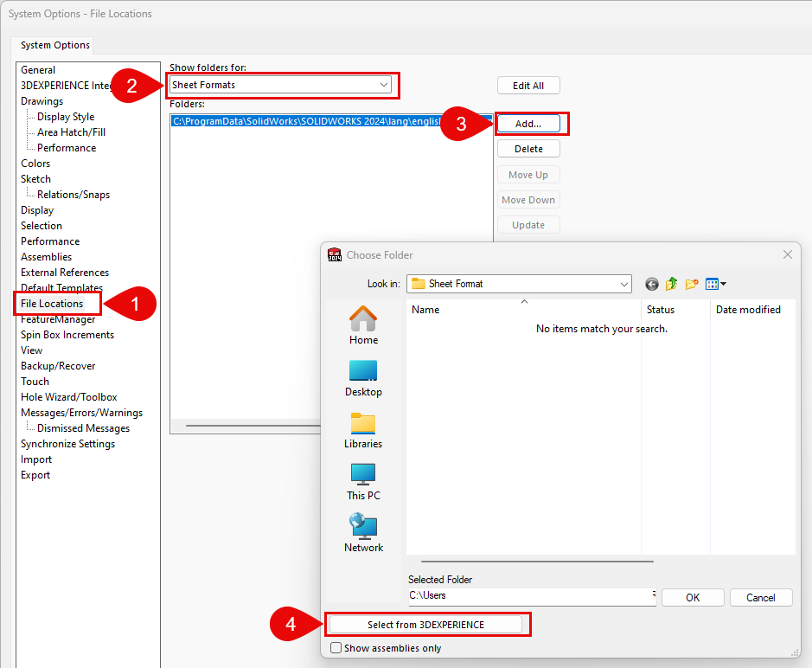Screen dimensions: 812x668
Task: Click OK in Choose Folder dialog
Action: pyautogui.click(x=693, y=598)
